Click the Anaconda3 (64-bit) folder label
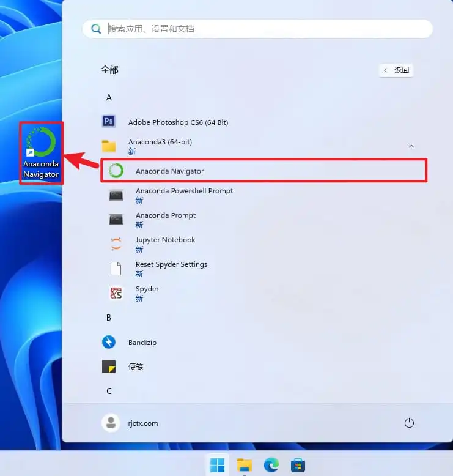Viewport: 453px width, 476px height. tap(160, 142)
